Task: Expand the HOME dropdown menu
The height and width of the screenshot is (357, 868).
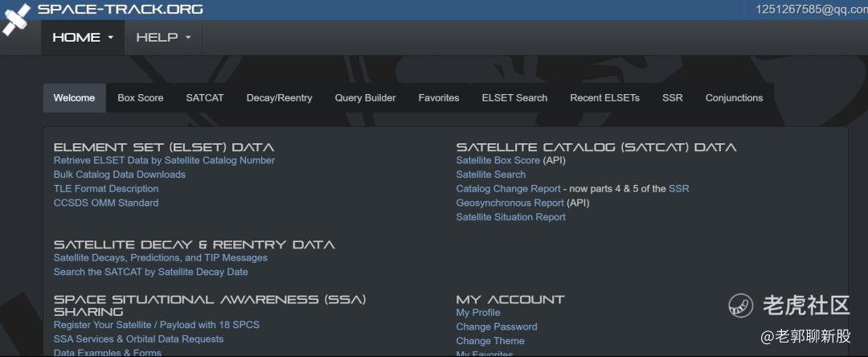Action: click(x=83, y=38)
